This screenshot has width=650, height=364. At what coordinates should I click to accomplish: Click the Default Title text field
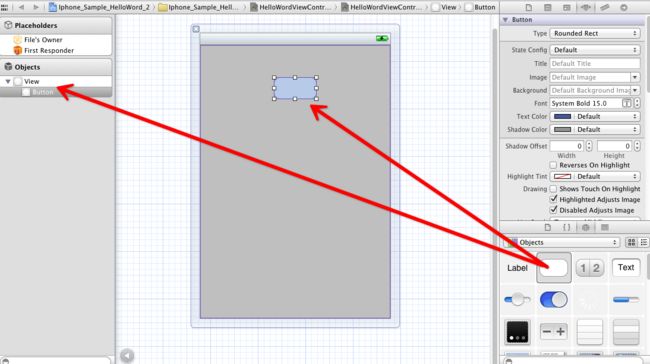pyautogui.click(x=595, y=63)
